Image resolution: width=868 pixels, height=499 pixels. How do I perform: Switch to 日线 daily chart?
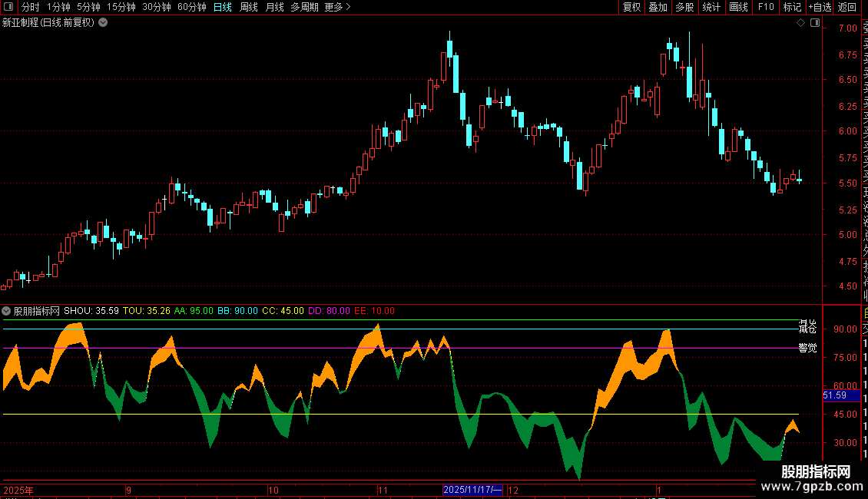pyautogui.click(x=223, y=7)
